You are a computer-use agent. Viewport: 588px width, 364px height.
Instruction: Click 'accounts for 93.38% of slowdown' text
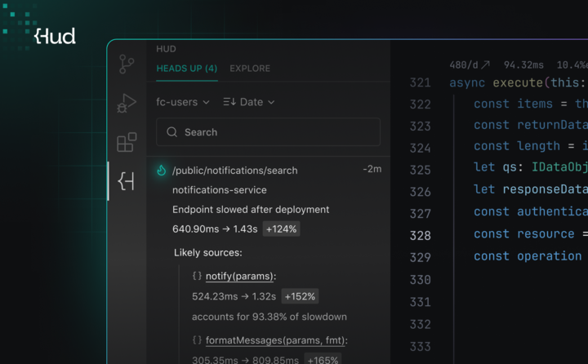pos(269,317)
